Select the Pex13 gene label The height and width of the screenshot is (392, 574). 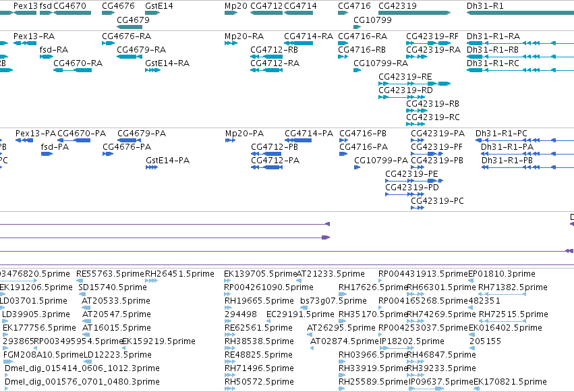point(25,6)
